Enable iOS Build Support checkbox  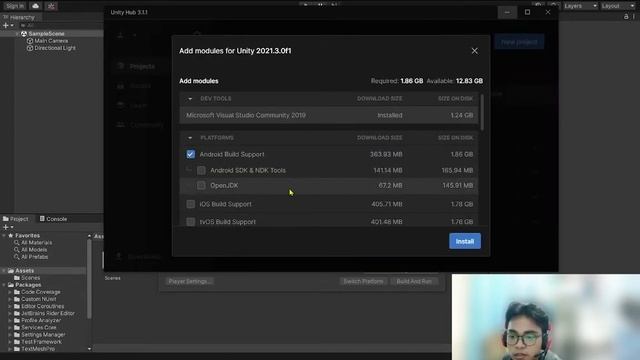191,204
